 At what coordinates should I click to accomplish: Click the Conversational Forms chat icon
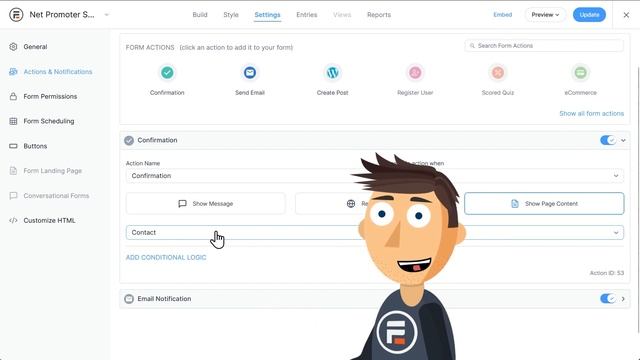[x=13, y=196]
